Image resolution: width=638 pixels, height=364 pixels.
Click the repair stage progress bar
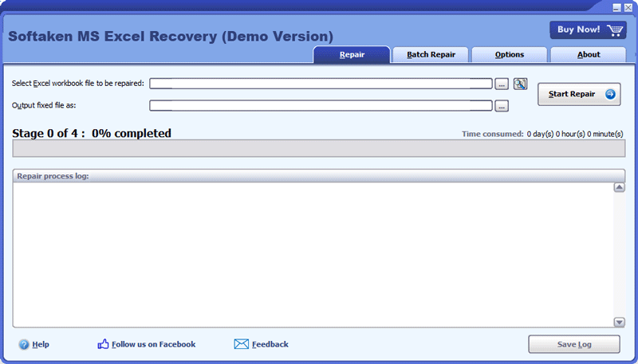click(x=319, y=148)
